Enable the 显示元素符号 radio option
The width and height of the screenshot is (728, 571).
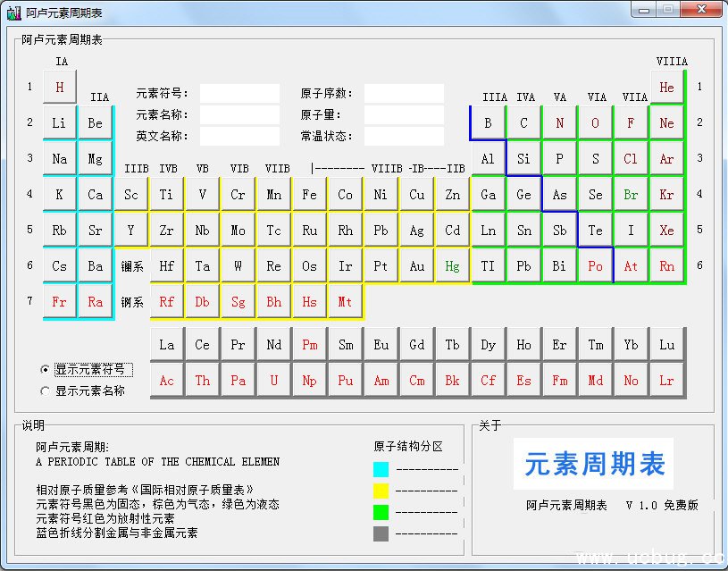coord(46,369)
